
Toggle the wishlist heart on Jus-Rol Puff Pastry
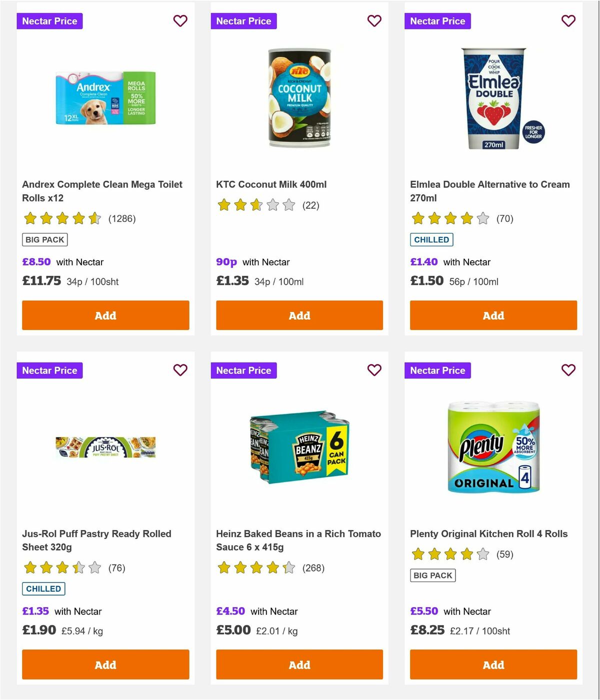[x=180, y=370]
